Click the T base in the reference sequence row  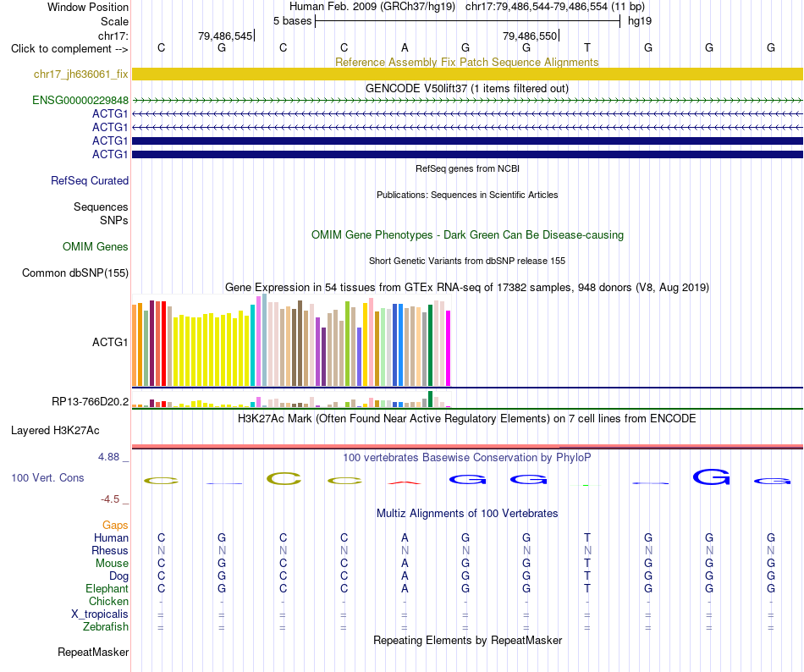(587, 47)
